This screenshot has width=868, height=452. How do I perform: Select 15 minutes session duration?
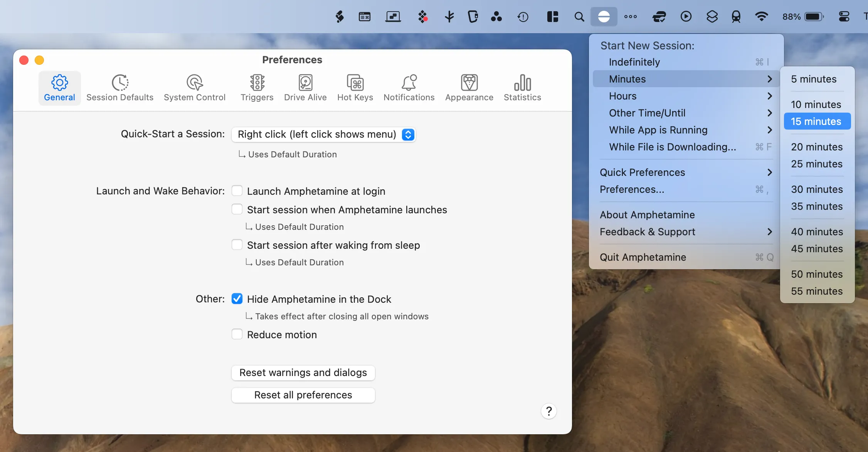(817, 121)
